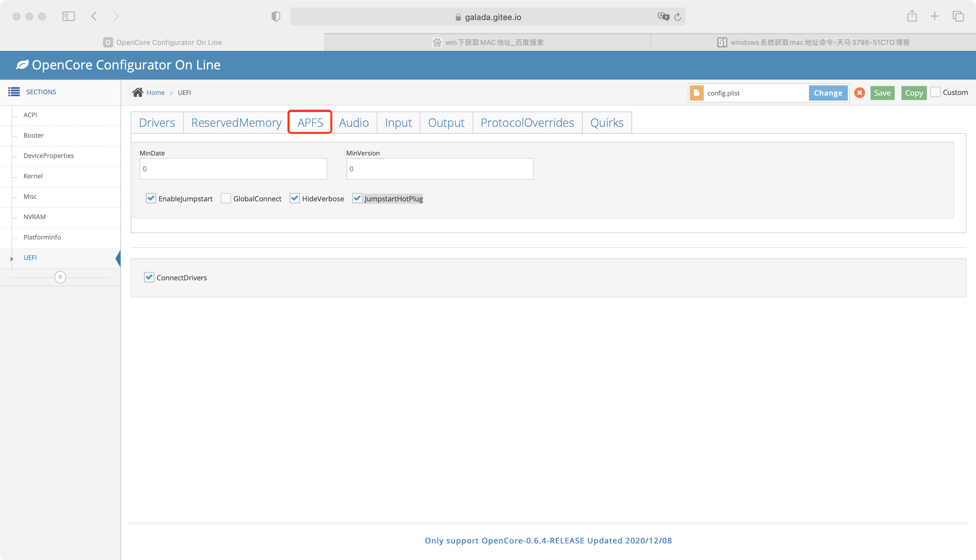Collapse the sidebar with double-chevron button
This screenshot has width=976, height=560.
tap(60, 277)
